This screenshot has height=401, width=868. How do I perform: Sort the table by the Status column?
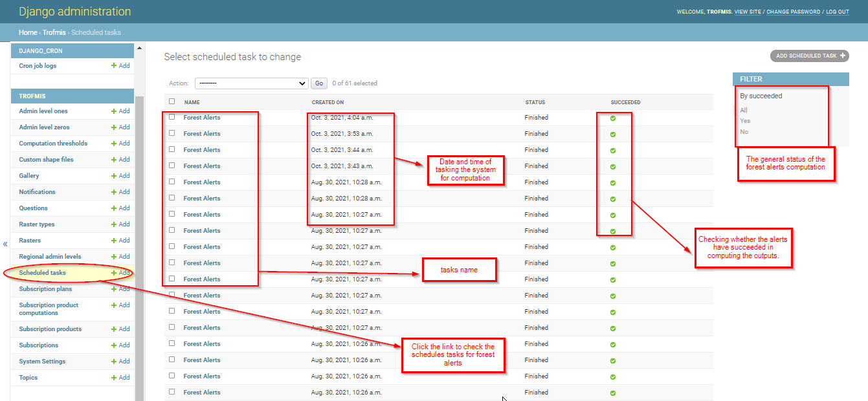pos(535,102)
